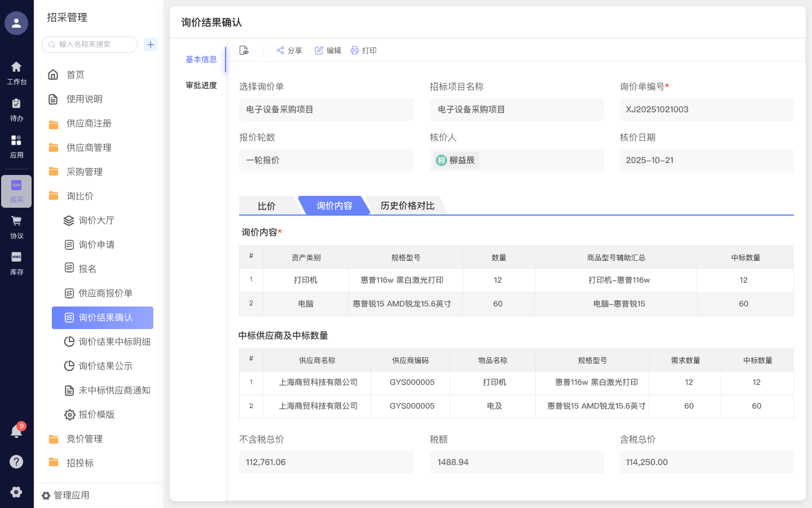This screenshot has height=508, width=812.
Task: Switch to the 比价 tab
Action: pyautogui.click(x=266, y=205)
